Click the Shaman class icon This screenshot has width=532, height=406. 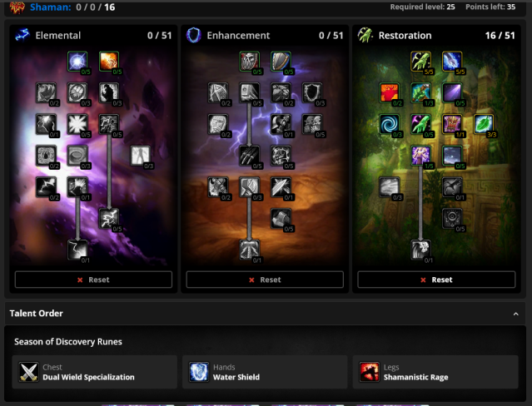(17, 7)
